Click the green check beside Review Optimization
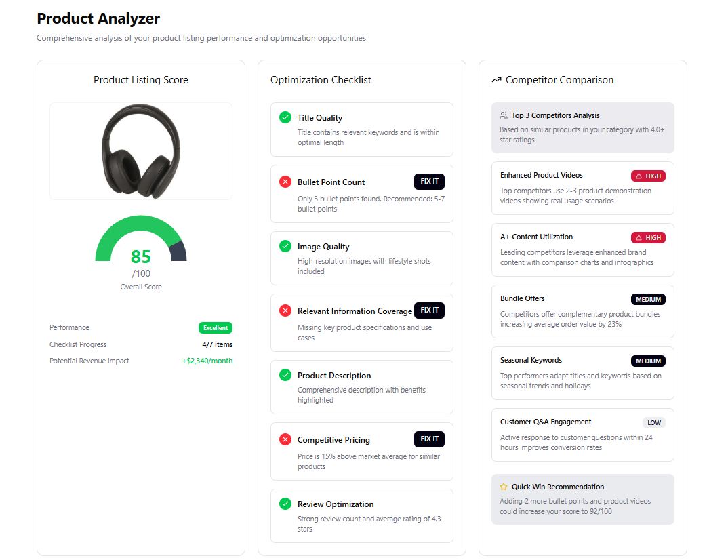The image size is (728, 560). click(284, 504)
